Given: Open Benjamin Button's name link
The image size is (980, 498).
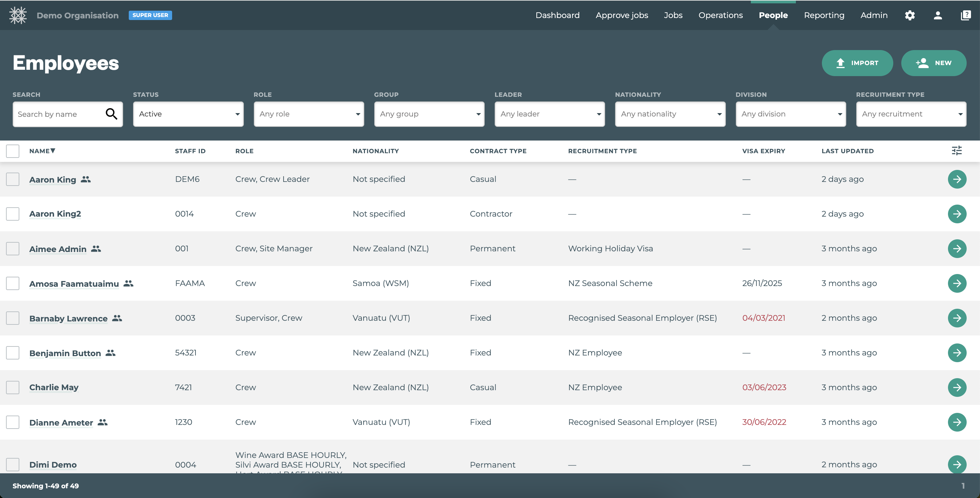Looking at the screenshot, I should 65,353.
